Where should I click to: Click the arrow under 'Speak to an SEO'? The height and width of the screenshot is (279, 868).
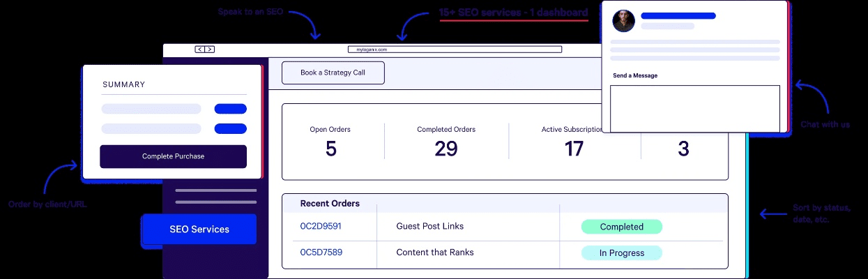[309, 27]
